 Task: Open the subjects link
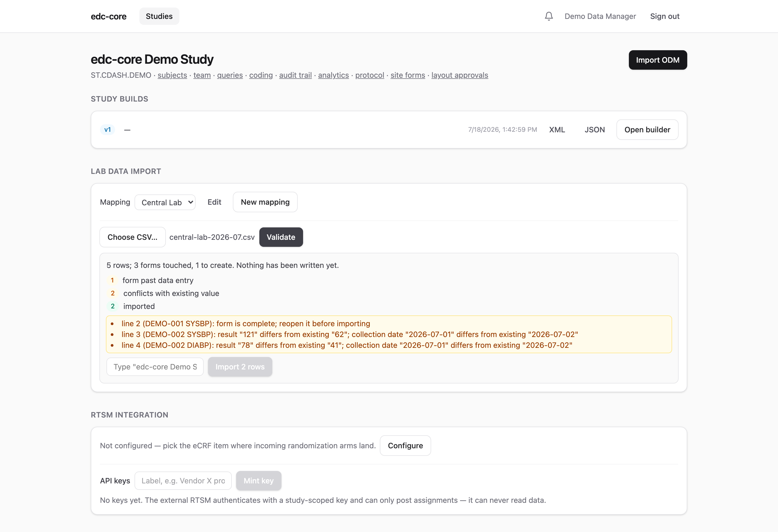[172, 75]
